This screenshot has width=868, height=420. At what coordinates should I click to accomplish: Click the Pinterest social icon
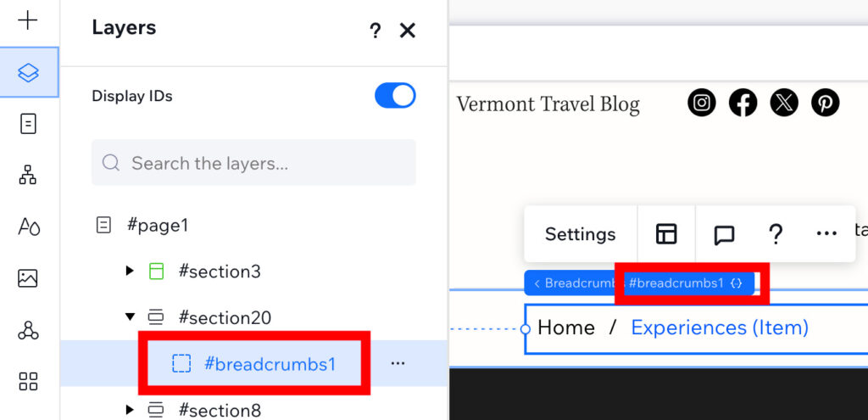coord(825,103)
